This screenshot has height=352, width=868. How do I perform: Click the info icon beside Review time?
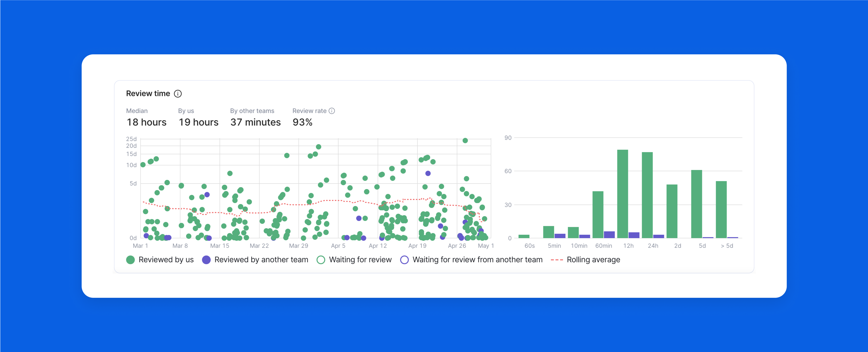178,94
